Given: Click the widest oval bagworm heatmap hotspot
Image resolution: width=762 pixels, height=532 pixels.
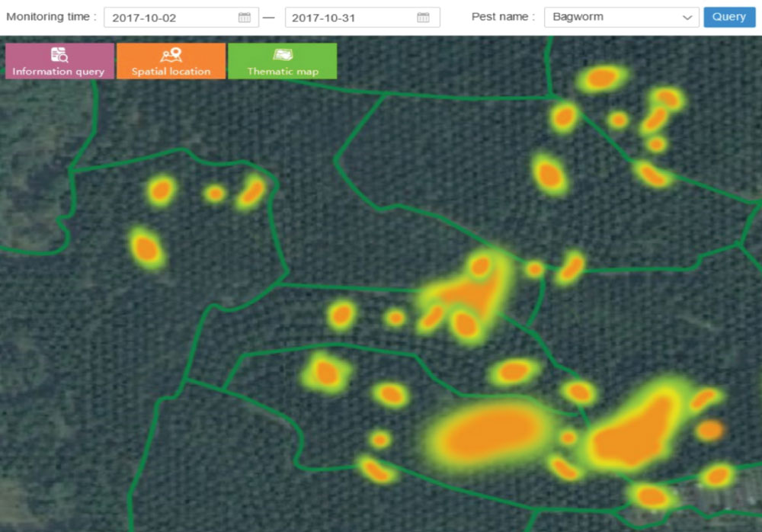Looking at the screenshot, I should pyautogui.click(x=488, y=431).
